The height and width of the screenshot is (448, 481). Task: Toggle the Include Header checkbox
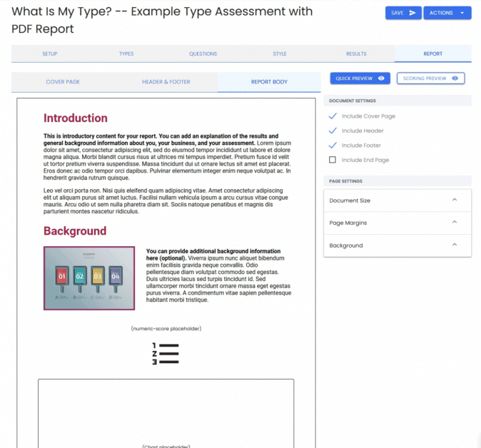click(x=333, y=131)
